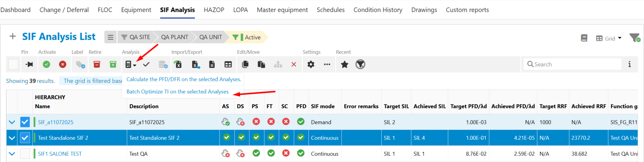The height and width of the screenshot is (162, 644).
Task: Uncheck the Test Standalone SIF 2 checkbox
Action: click(25, 138)
